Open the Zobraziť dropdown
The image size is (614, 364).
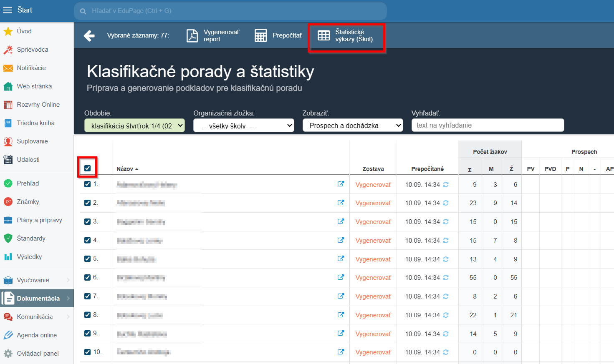coord(353,126)
